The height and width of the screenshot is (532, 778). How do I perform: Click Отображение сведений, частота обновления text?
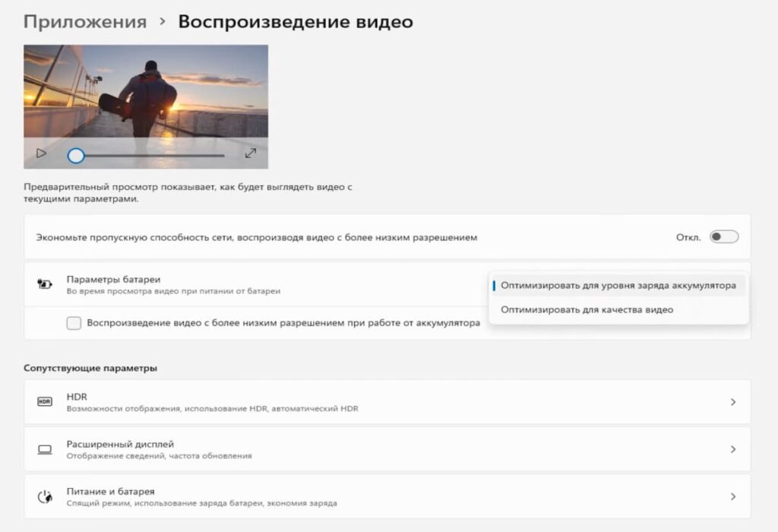160,455
